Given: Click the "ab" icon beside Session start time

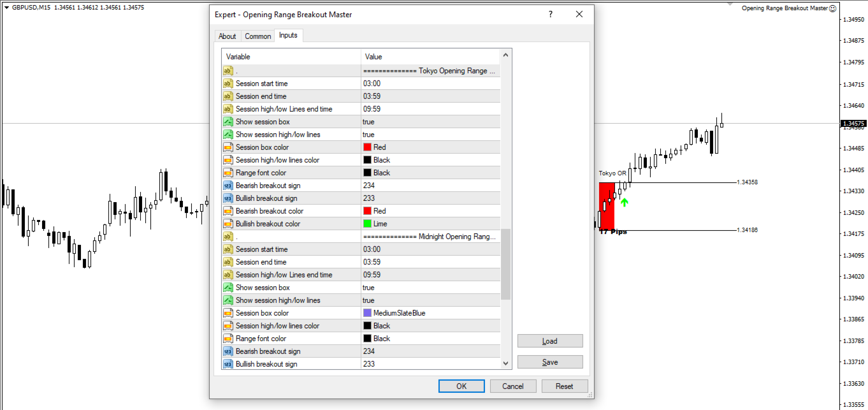Looking at the screenshot, I should click(228, 84).
